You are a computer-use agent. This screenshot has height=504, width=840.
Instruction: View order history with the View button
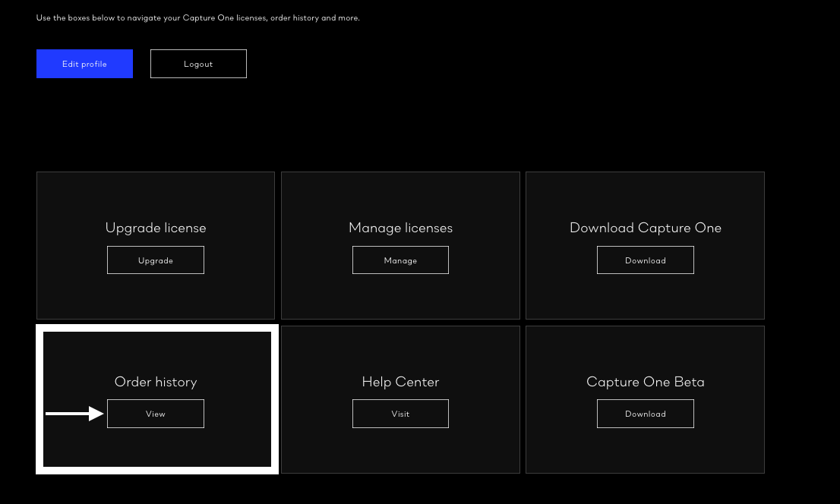(156, 414)
